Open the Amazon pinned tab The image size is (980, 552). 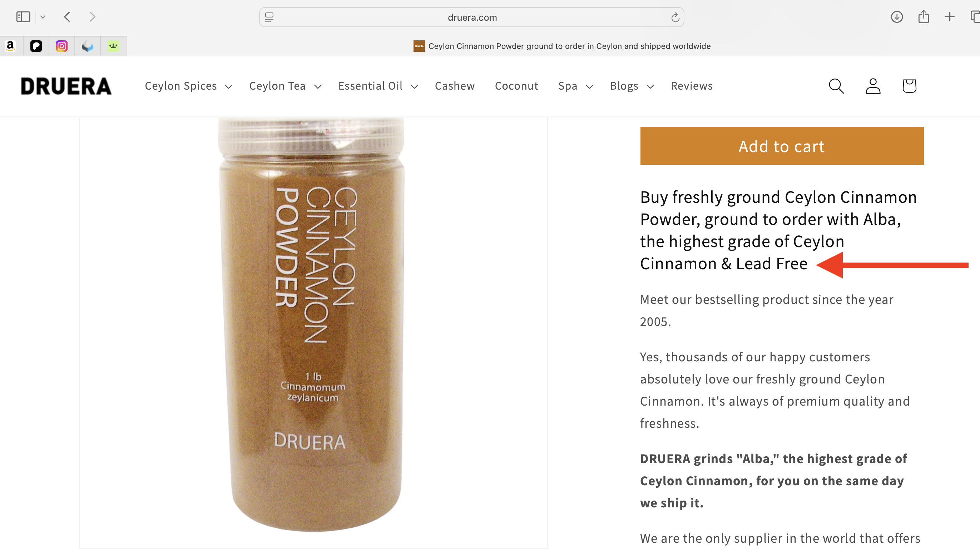click(x=11, y=46)
